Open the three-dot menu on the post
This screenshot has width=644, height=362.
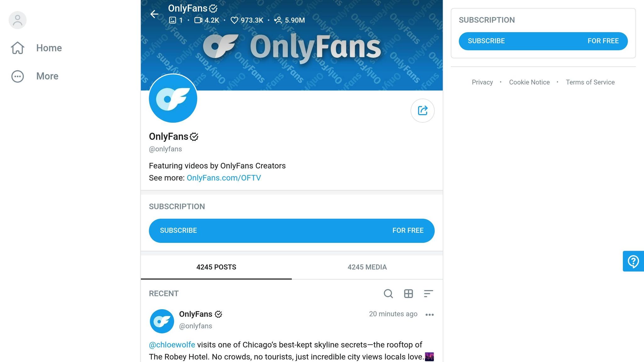430,314
